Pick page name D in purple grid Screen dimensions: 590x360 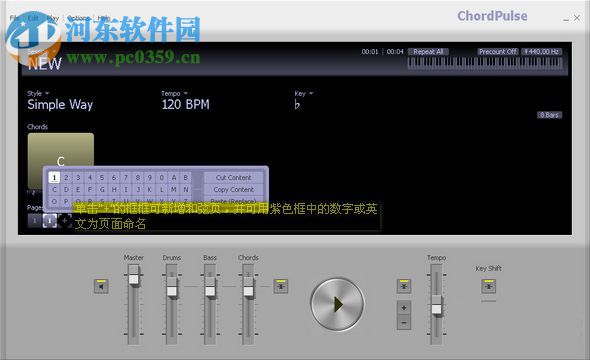(66, 190)
